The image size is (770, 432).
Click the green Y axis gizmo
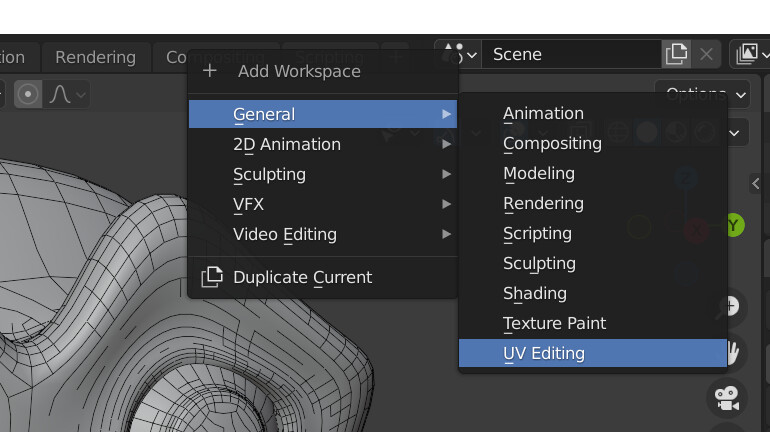click(733, 225)
